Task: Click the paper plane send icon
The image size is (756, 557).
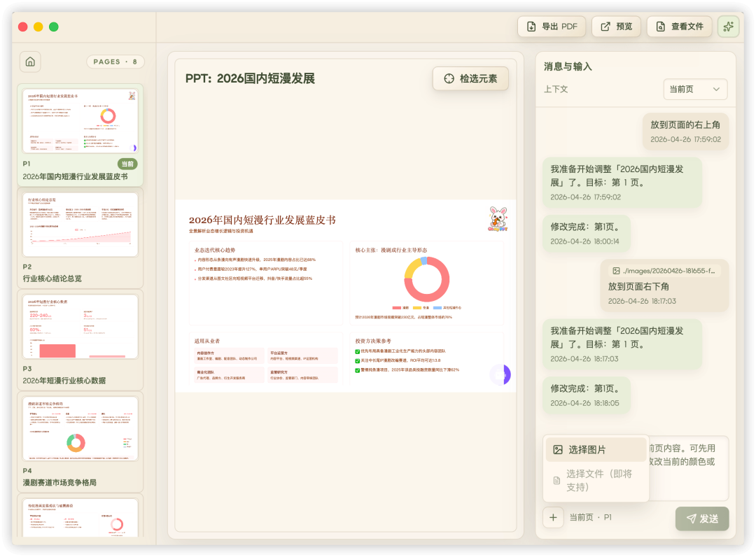Action: (691, 519)
